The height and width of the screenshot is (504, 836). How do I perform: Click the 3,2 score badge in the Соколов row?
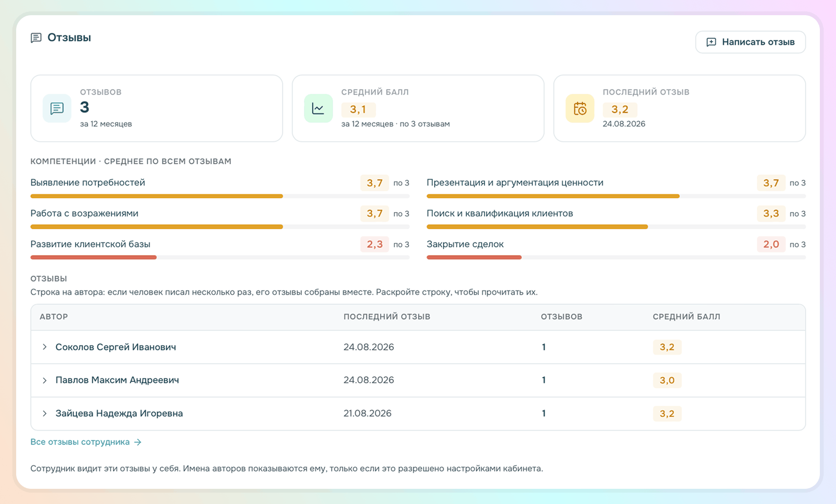pyautogui.click(x=667, y=347)
